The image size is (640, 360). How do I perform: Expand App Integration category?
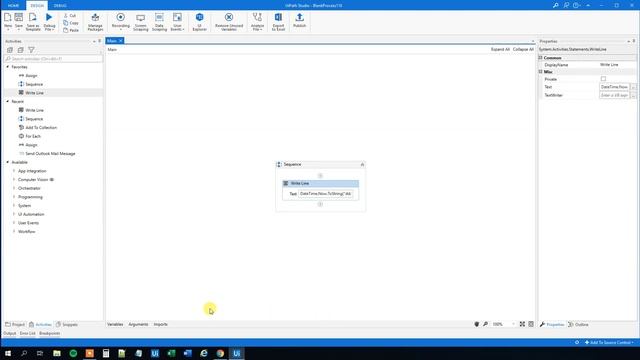[x=14, y=171]
